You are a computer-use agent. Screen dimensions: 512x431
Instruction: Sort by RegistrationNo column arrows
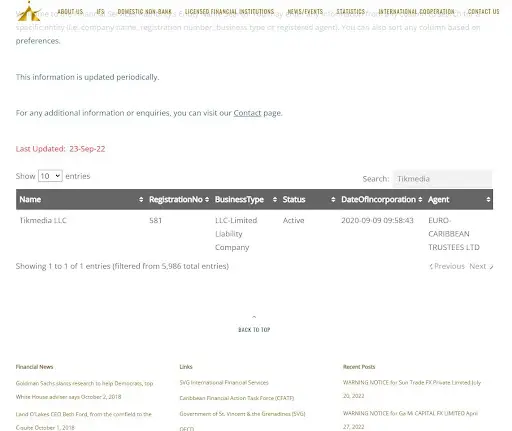(x=207, y=199)
